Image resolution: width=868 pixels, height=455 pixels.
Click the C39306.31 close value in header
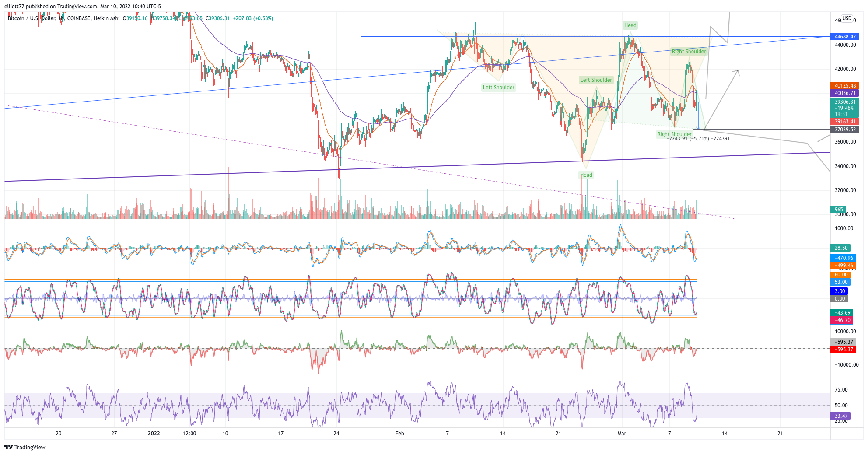click(x=218, y=18)
